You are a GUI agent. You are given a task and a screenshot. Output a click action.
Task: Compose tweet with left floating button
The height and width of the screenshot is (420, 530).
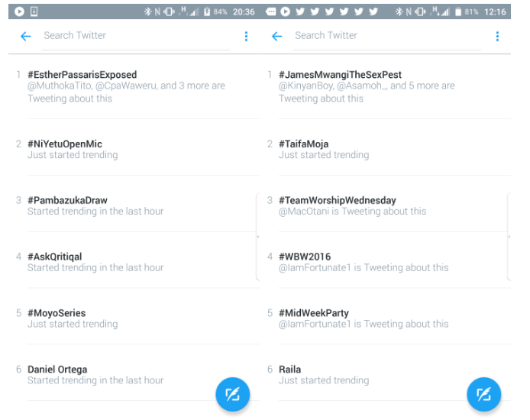(x=233, y=394)
